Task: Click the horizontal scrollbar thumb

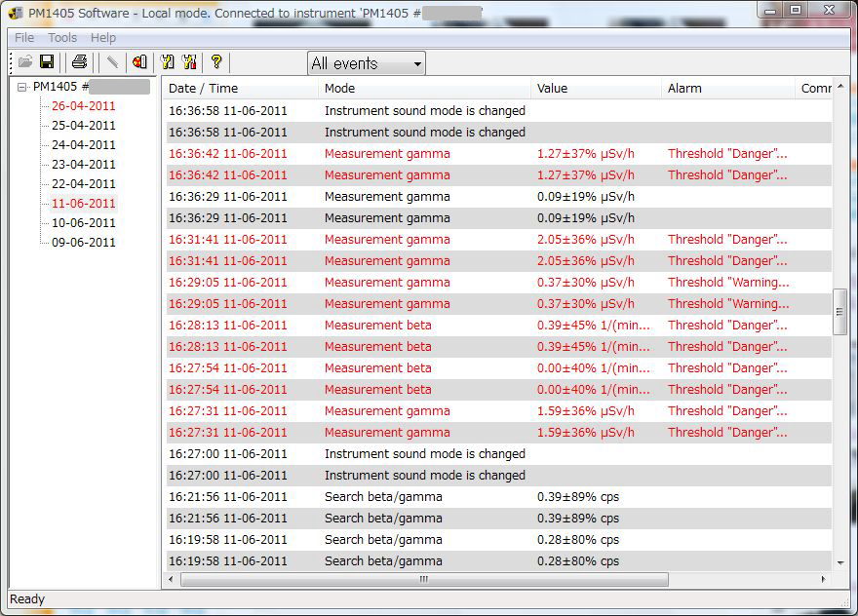Action: coord(424,579)
